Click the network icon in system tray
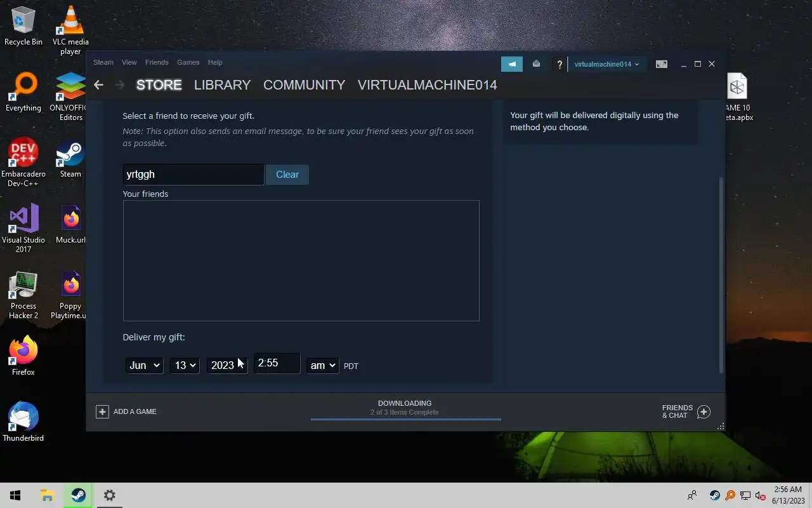 click(x=745, y=495)
